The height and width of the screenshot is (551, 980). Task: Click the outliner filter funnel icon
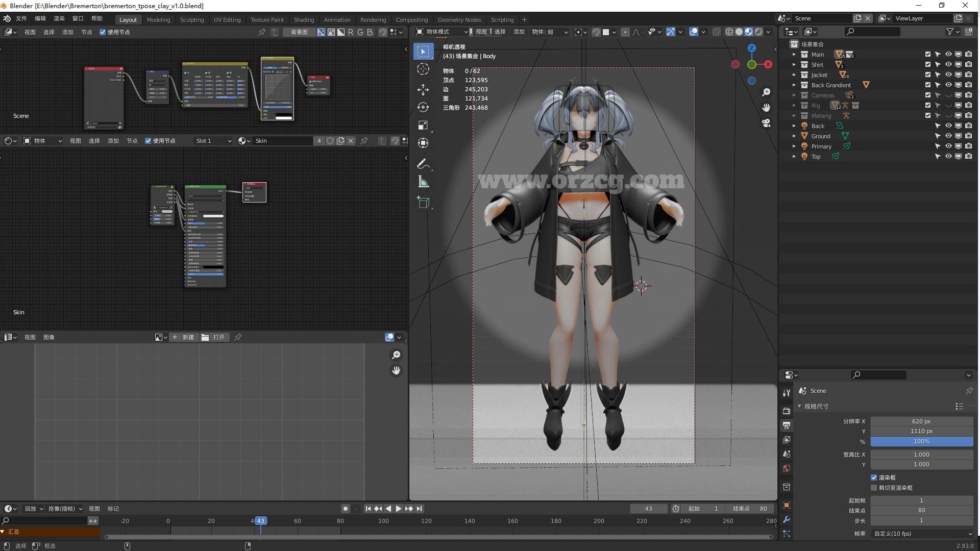point(949,32)
